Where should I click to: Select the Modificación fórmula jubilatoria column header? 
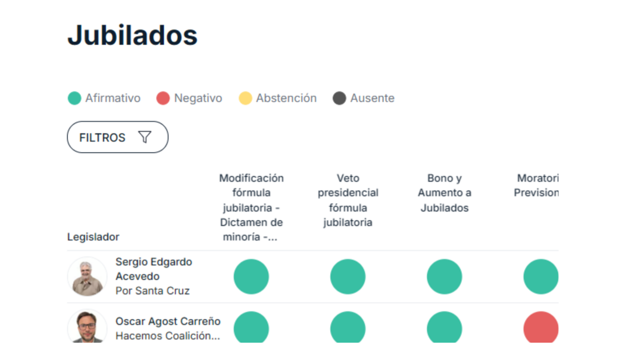pyautogui.click(x=251, y=207)
